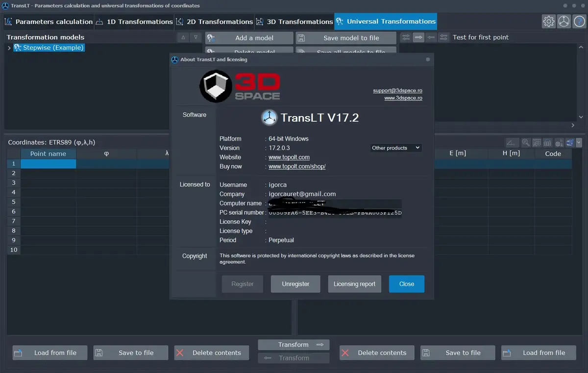The width and height of the screenshot is (588, 373).
Task: Click the lower Transform left-arrow button
Action: (294, 358)
